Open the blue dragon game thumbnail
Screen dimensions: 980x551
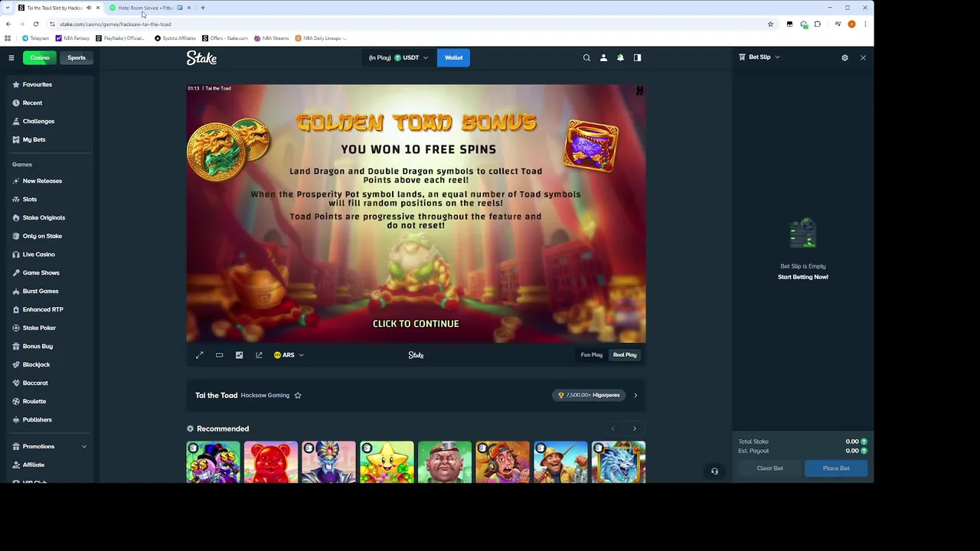tap(619, 462)
